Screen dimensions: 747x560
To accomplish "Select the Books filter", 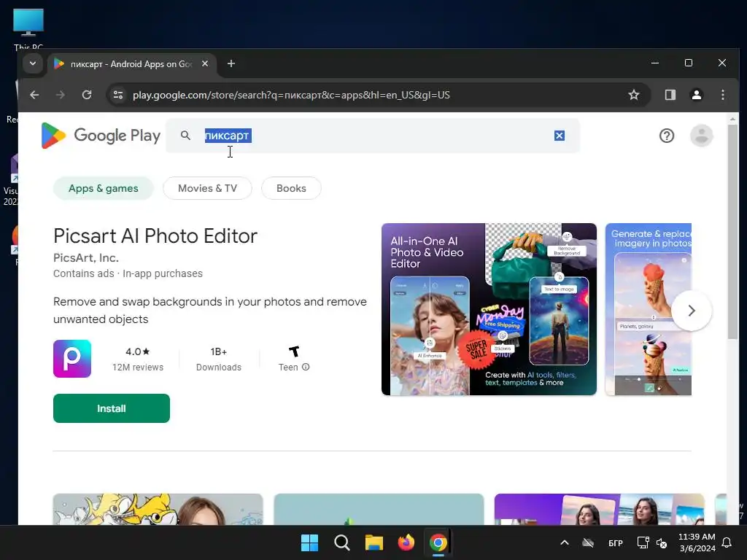I will tap(291, 189).
